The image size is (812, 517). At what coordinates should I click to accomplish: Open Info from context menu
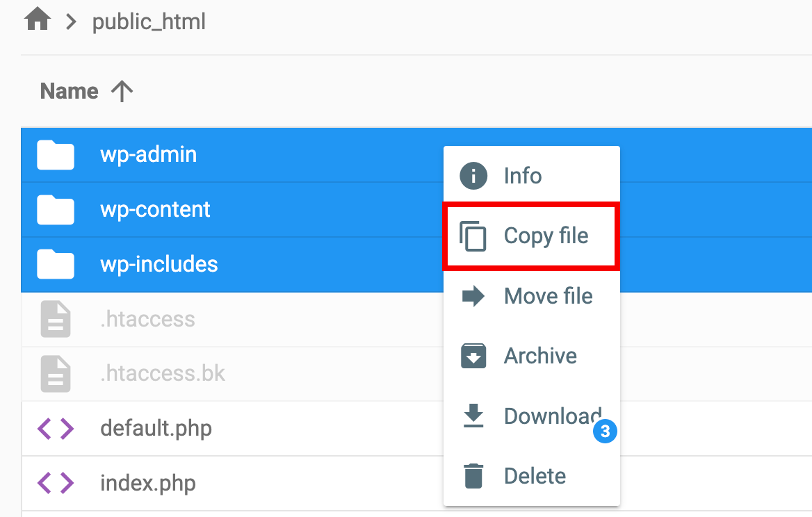(x=523, y=176)
